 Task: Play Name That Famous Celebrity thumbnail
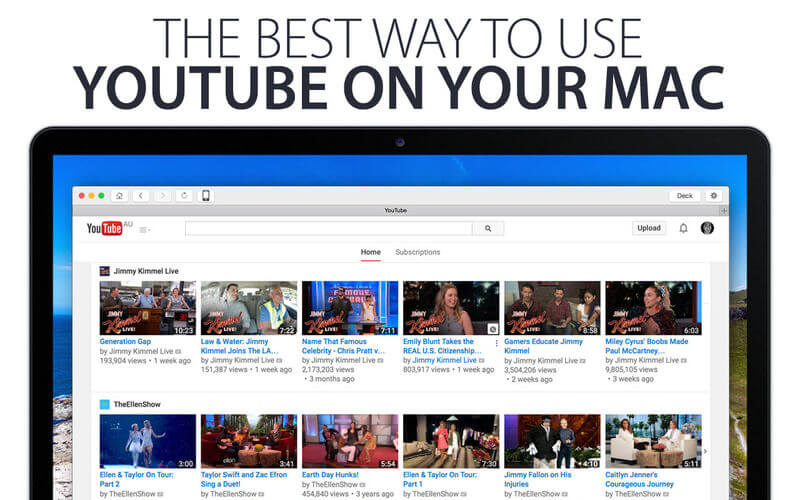pos(349,308)
